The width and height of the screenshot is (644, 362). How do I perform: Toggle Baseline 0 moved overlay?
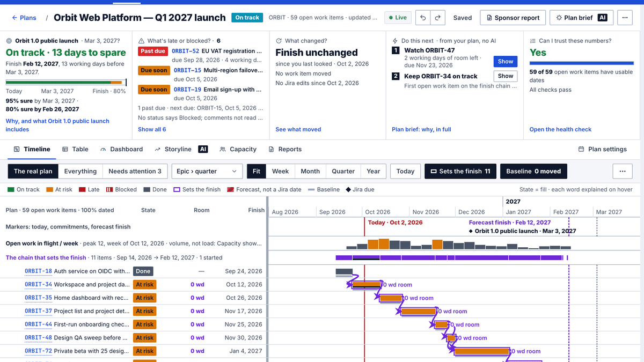coord(533,172)
